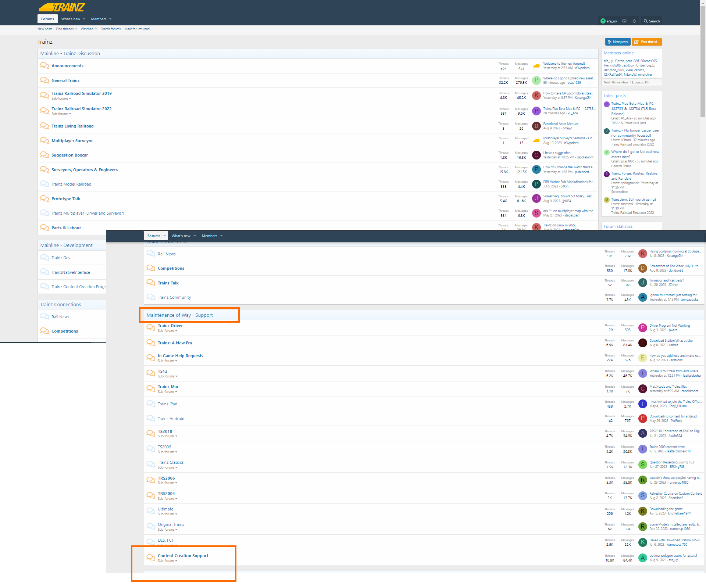Open What's new in lower sticky bar
The height and width of the screenshot is (588, 706).
pyautogui.click(x=181, y=236)
